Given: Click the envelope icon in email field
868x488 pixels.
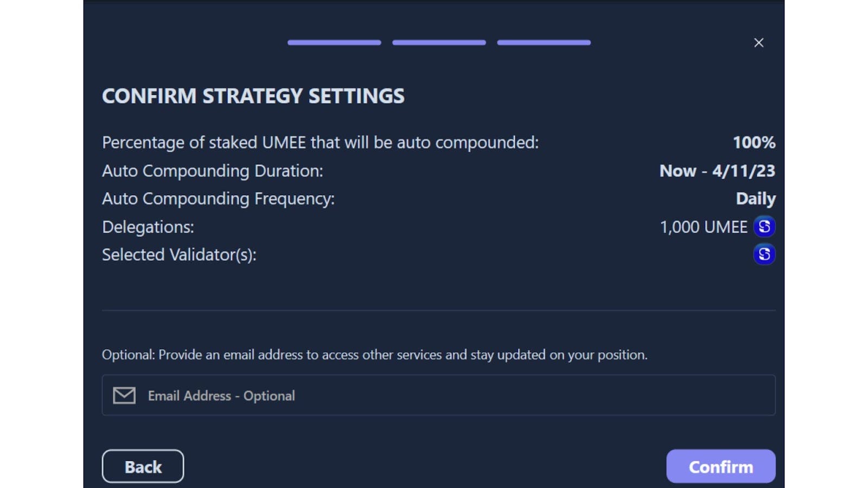Looking at the screenshot, I should (x=124, y=395).
